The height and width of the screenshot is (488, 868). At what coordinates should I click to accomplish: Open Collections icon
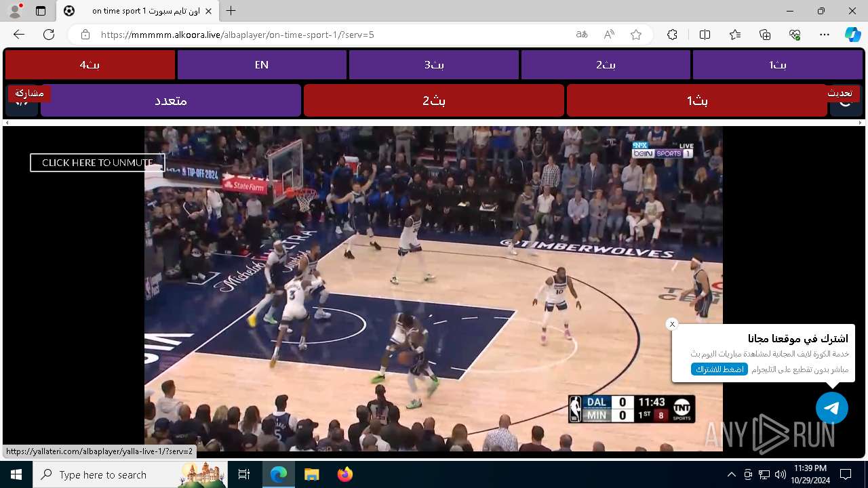[x=765, y=35]
